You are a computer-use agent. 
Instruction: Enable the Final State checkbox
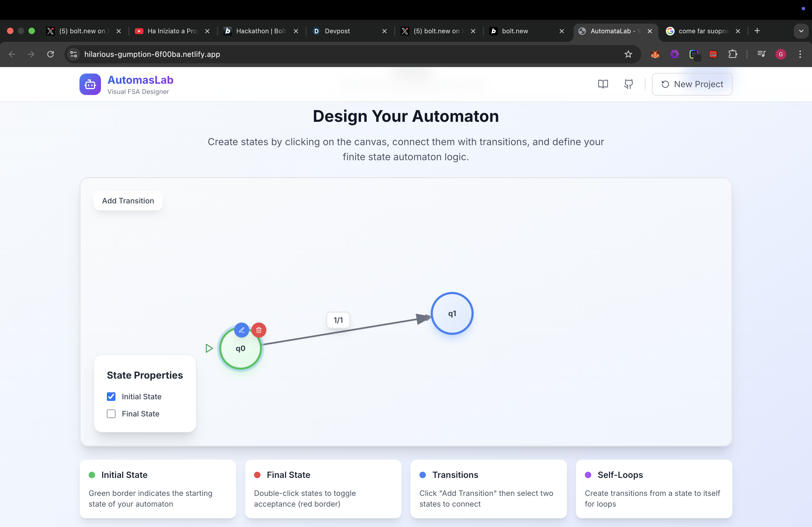(111, 414)
